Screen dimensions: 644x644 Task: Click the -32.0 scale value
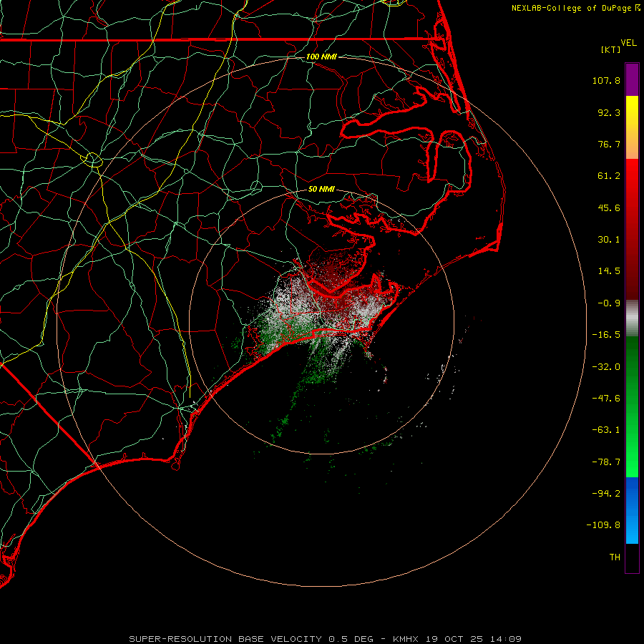(606, 367)
